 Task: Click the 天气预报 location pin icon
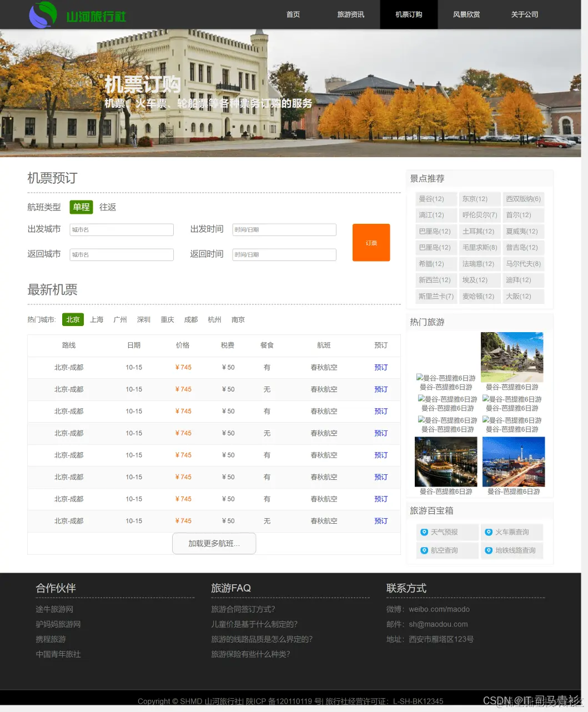424,532
